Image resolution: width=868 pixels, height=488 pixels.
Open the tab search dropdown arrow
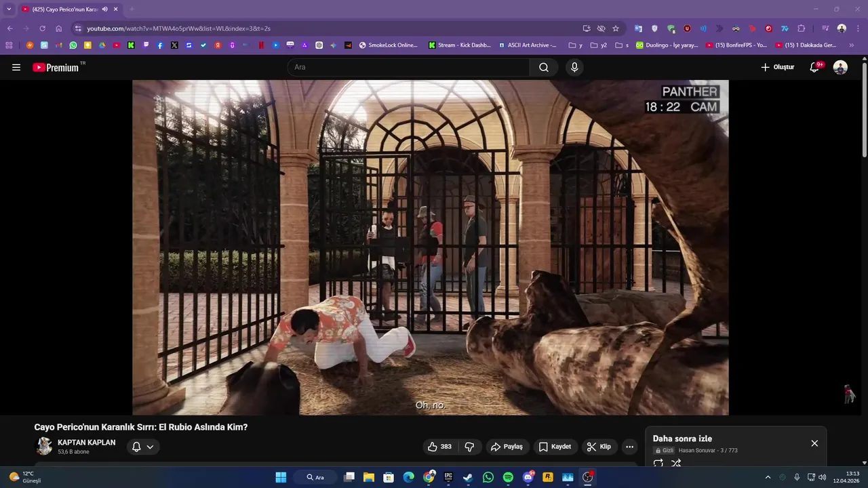point(9,9)
